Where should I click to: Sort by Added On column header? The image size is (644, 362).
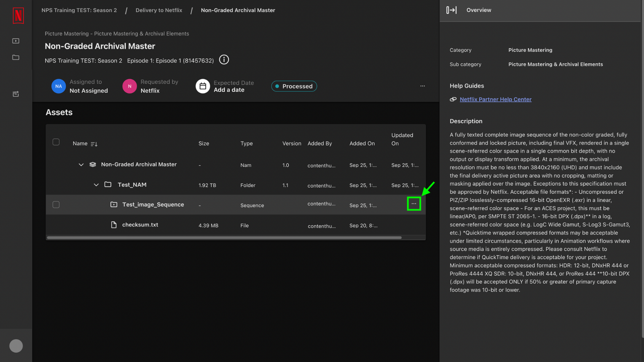tap(362, 143)
